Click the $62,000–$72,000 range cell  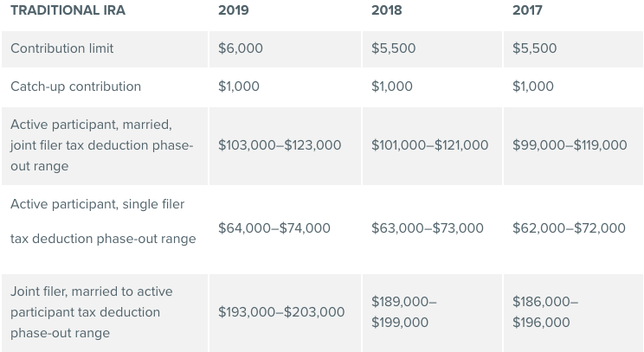click(x=569, y=228)
